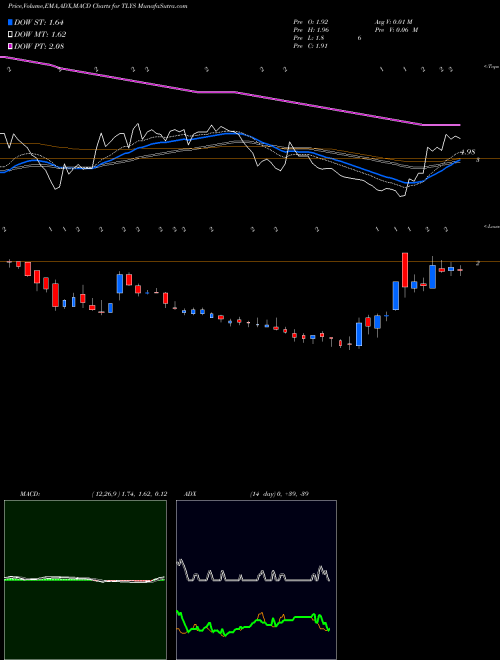Click the 'Pre V: 0.06 M' value

[x=396, y=30]
